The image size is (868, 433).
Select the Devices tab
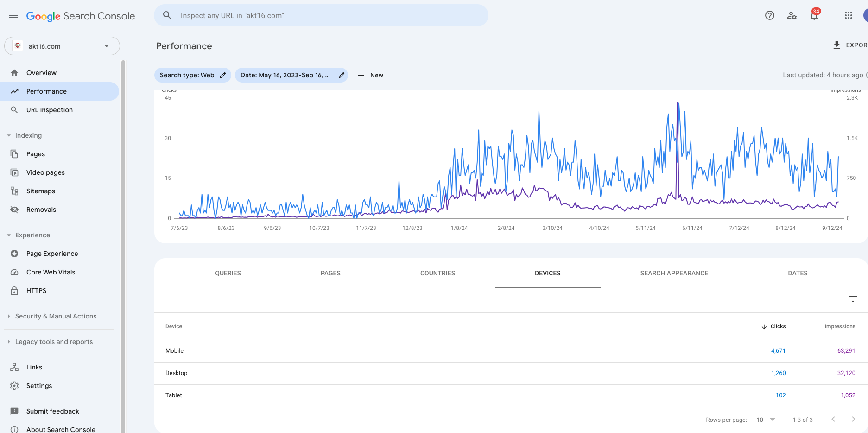[x=548, y=273]
